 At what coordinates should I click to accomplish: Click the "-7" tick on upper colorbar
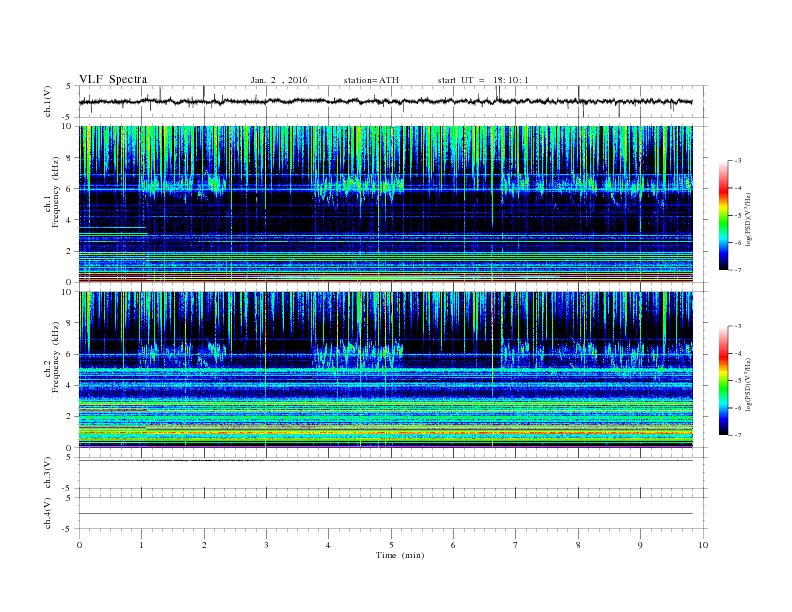tap(738, 270)
